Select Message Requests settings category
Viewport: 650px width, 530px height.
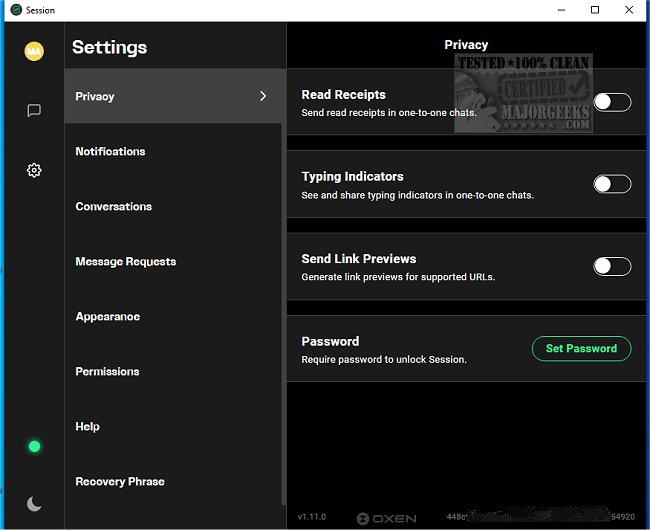coord(125,262)
